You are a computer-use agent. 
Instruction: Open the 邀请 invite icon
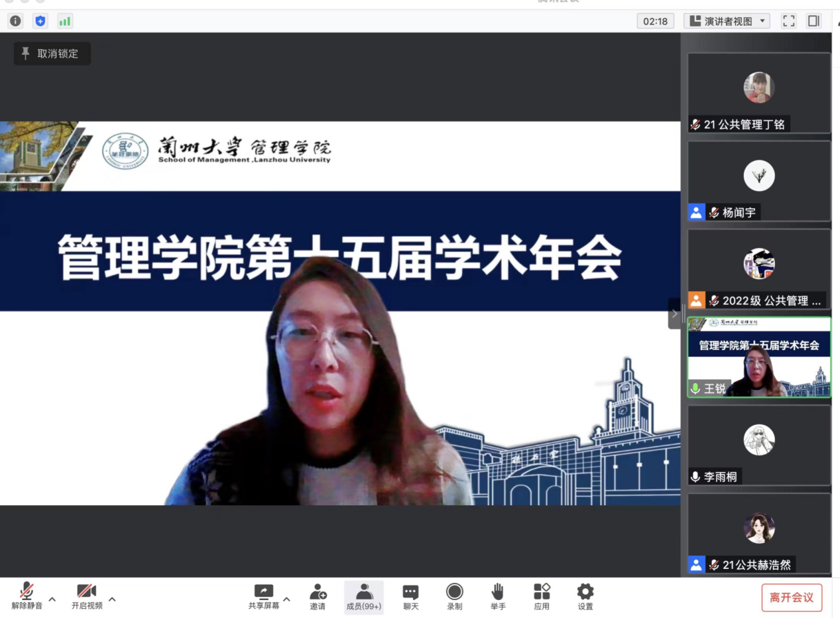[x=318, y=595]
